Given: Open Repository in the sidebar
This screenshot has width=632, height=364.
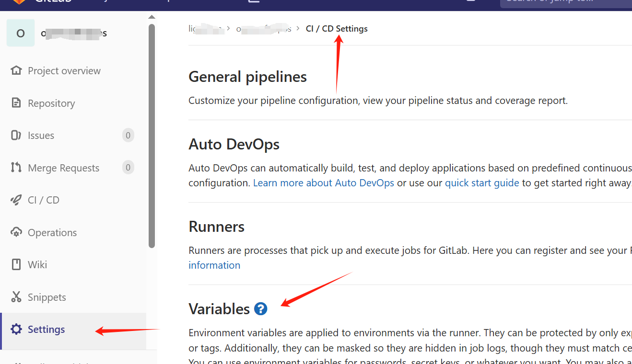Looking at the screenshot, I should pyautogui.click(x=51, y=103).
